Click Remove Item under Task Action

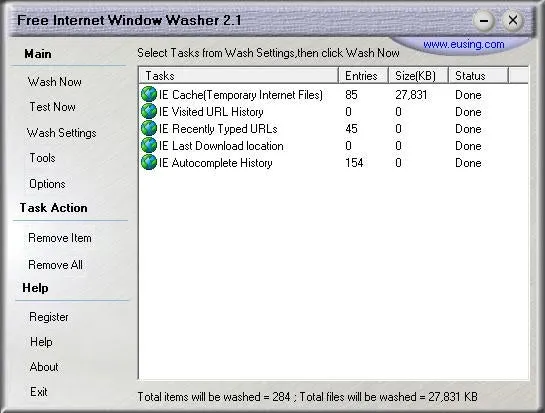[60, 238]
